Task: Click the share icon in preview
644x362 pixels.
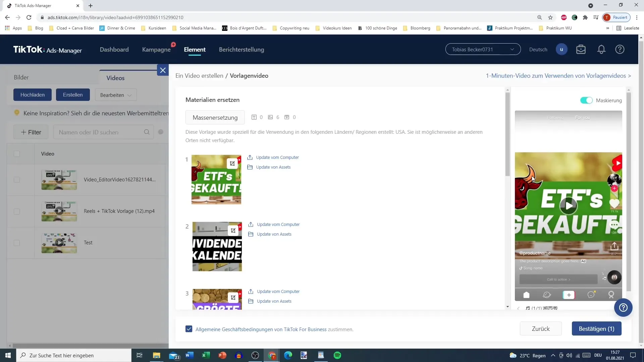Action: pyautogui.click(x=614, y=246)
